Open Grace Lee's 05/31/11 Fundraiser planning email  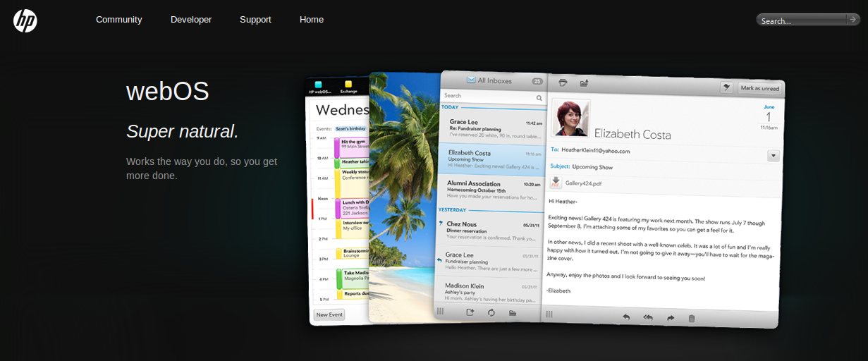click(489, 261)
